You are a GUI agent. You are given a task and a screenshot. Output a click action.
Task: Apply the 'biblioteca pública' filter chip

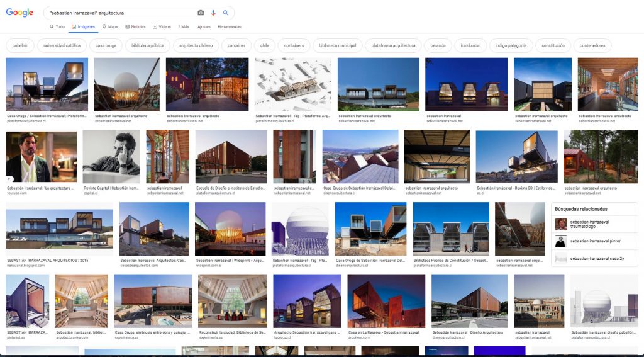148,45
